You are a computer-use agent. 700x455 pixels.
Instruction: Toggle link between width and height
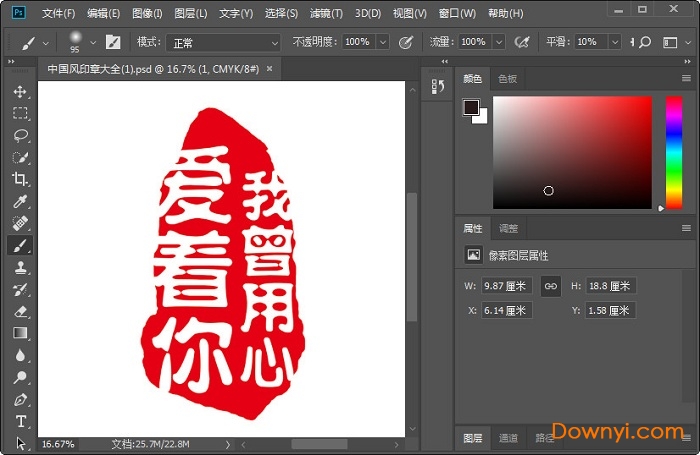(550, 286)
